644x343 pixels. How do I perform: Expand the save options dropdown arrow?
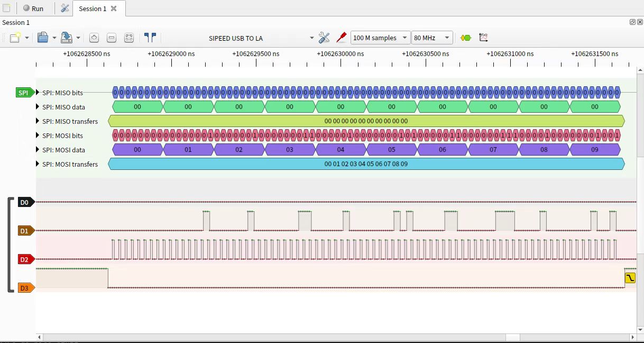(x=78, y=38)
